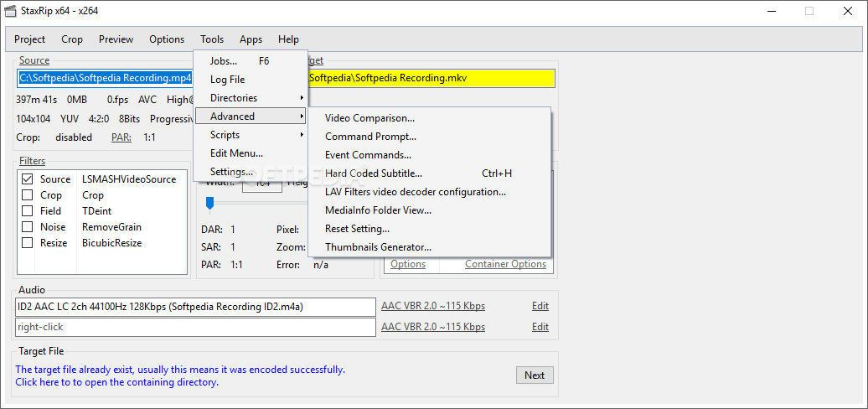Open the Apps menu
868x409 pixels.
click(x=251, y=39)
